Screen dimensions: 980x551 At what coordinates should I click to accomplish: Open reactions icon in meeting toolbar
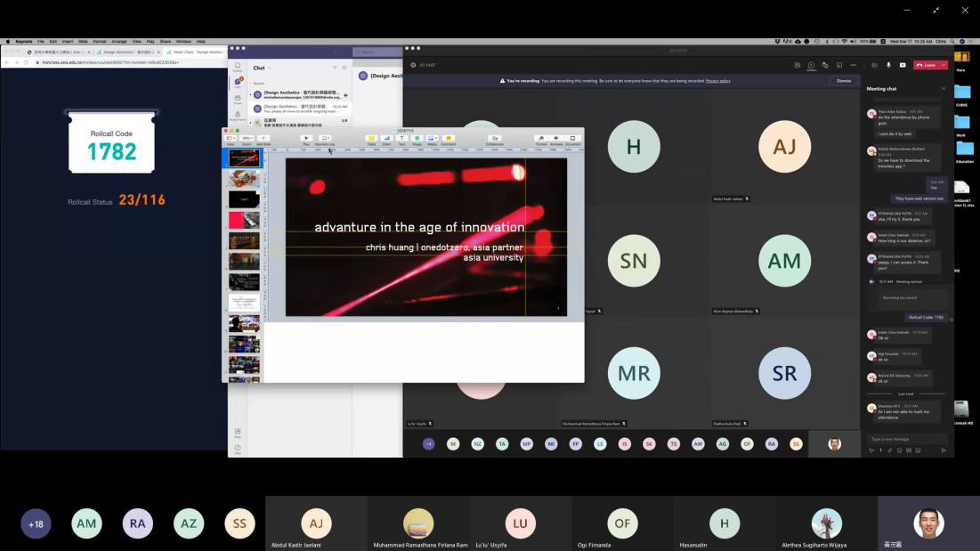click(x=825, y=65)
